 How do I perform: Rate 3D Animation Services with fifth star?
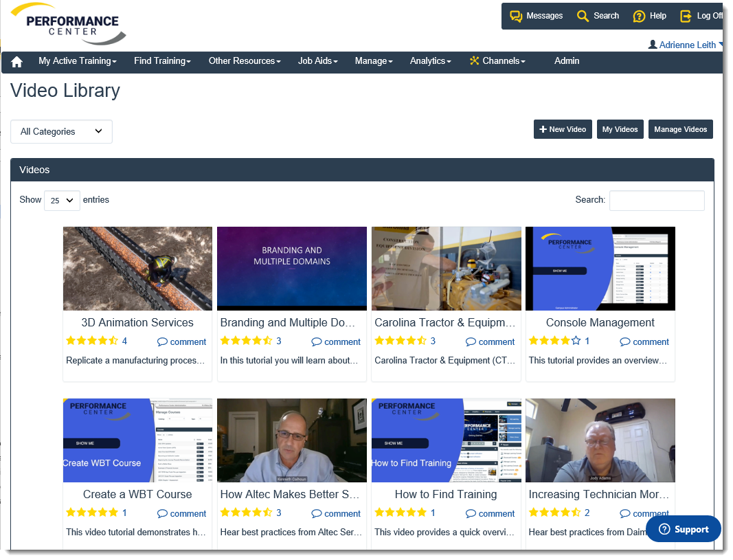point(113,341)
